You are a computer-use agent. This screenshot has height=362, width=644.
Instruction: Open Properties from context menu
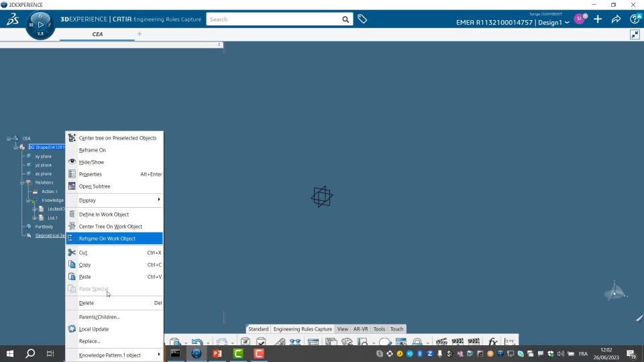[x=115, y=174]
